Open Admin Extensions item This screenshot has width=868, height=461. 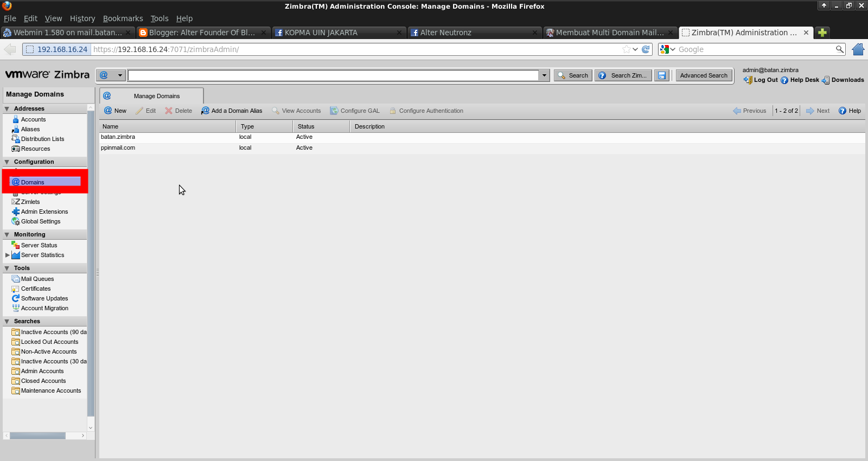coord(44,212)
